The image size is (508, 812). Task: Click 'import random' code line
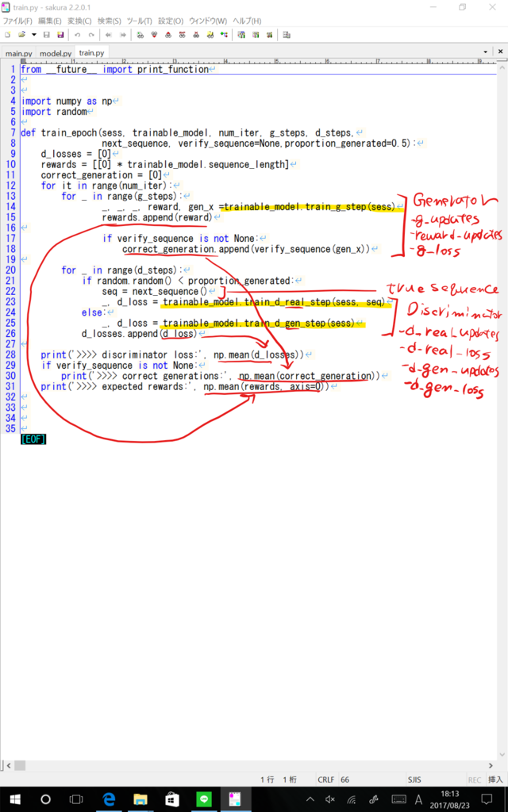tap(54, 111)
